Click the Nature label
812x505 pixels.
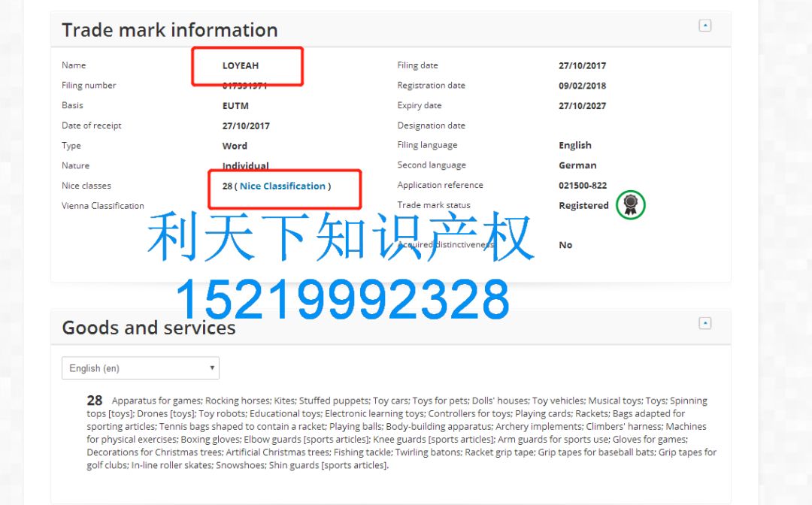click(75, 165)
